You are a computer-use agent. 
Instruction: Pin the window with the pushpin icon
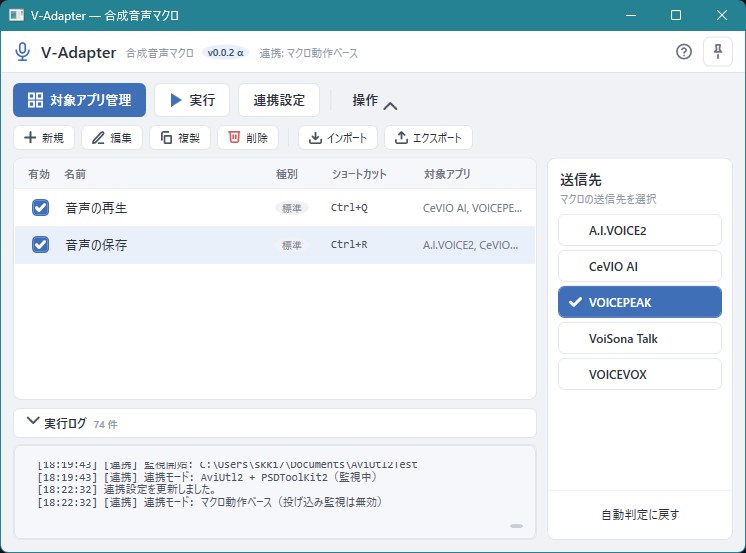(x=717, y=51)
